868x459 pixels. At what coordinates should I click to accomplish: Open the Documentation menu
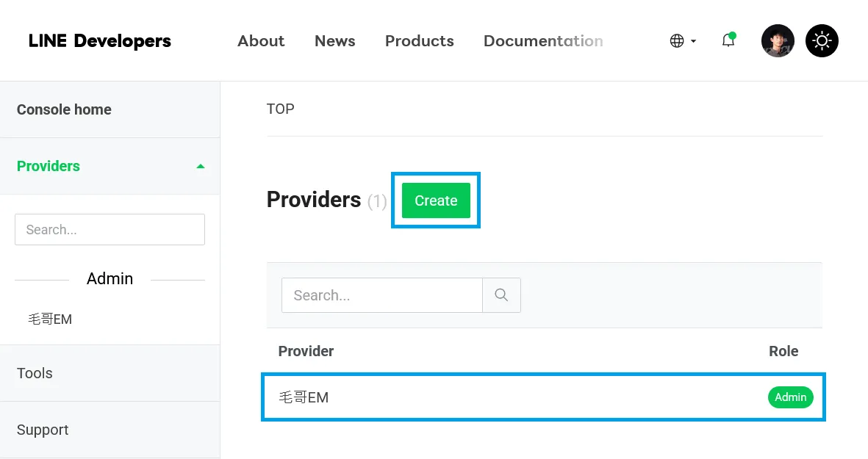click(x=543, y=41)
